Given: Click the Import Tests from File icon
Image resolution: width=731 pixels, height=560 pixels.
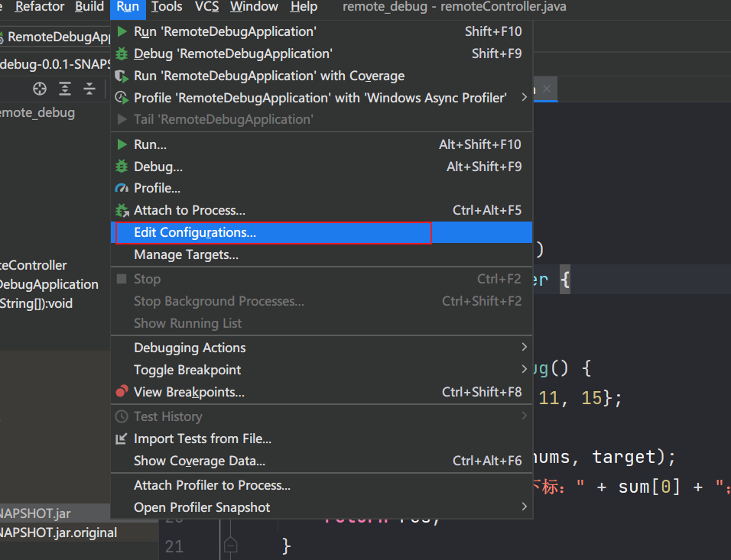Looking at the screenshot, I should pyautogui.click(x=122, y=439).
